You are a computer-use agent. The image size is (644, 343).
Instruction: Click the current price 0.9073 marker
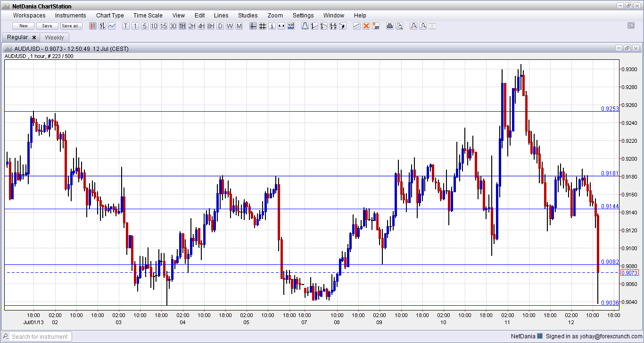point(629,273)
